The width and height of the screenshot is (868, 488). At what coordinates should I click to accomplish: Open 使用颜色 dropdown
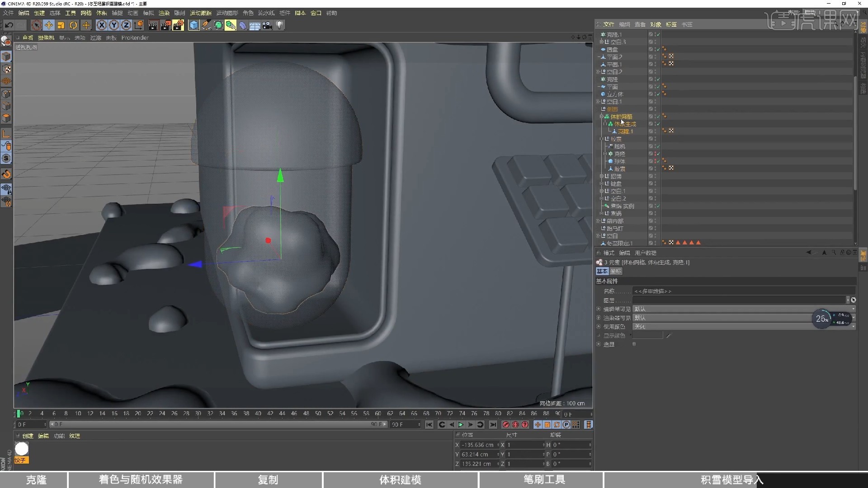point(744,327)
